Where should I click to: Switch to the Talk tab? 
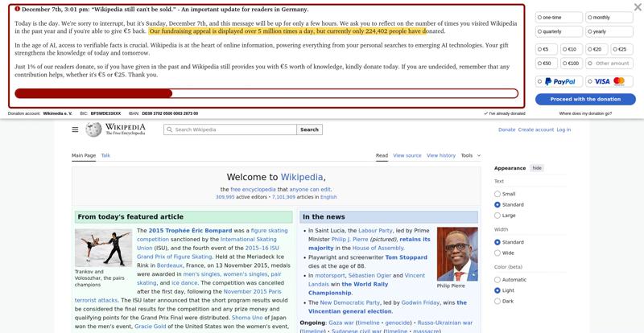[105, 155]
